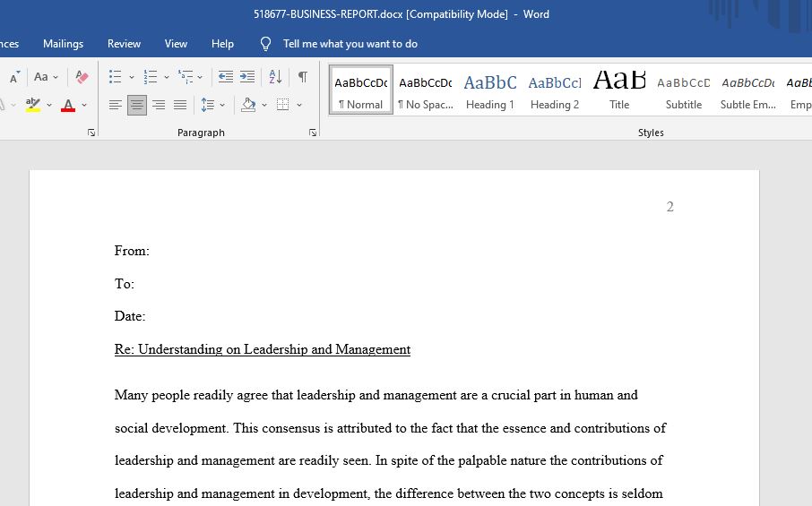Expand the bullet library dropdown arrow
The image size is (812, 506).
coord(132,78)
